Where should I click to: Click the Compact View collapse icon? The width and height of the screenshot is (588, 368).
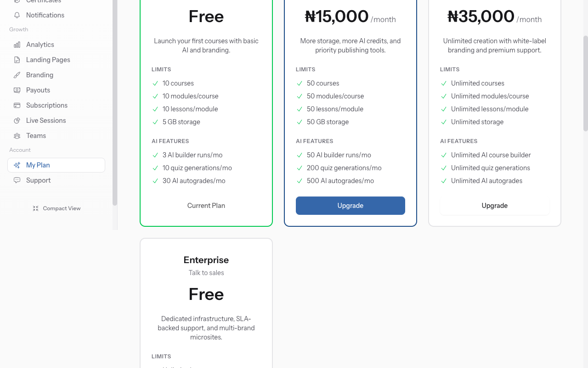click(35, 208)
